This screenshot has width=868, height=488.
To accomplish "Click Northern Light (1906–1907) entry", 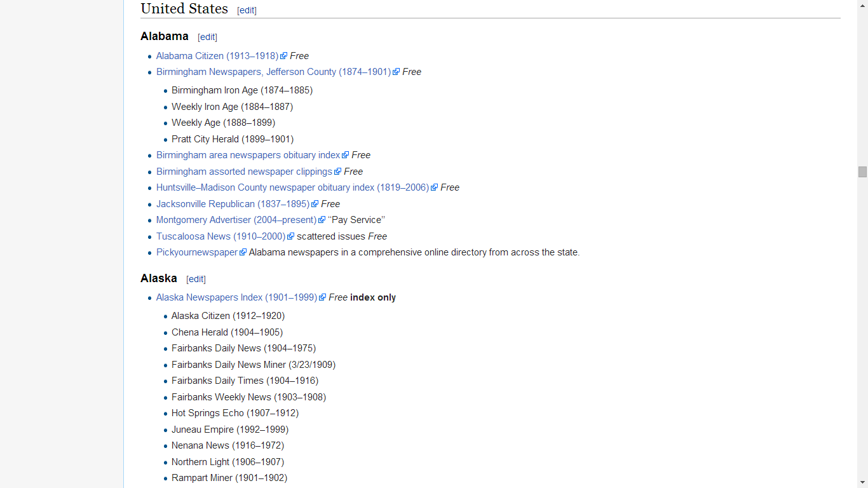I will coord(228,462).
